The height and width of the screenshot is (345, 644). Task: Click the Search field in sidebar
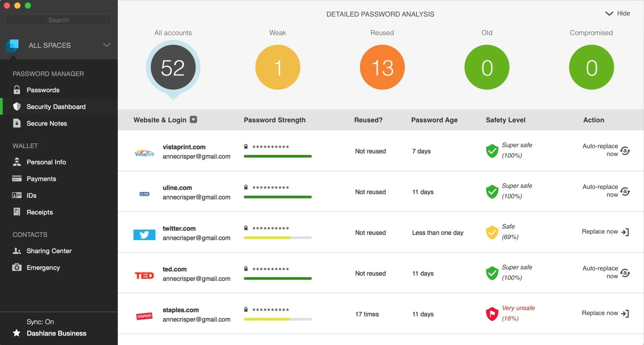(59, 20)
